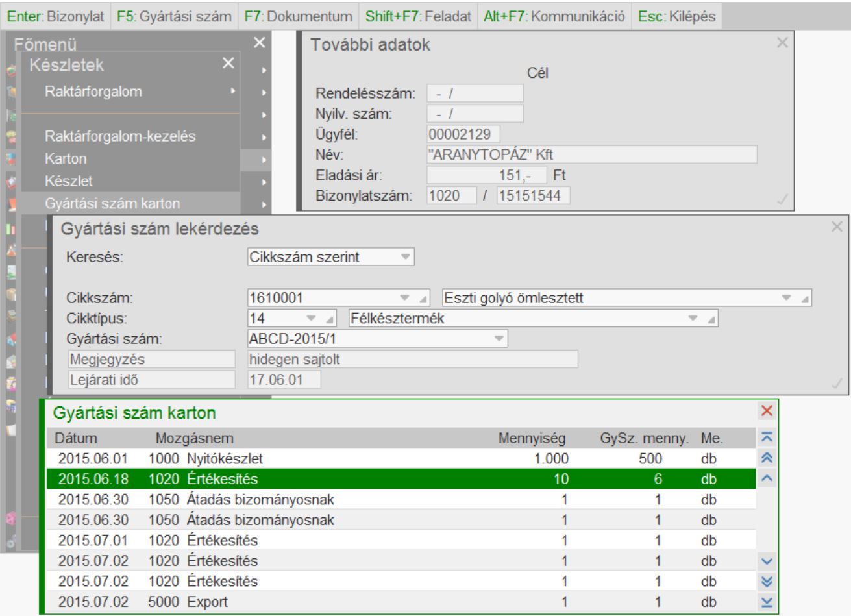Select the 2015.07.02 Export row
Image resolution: width=851 pixels, height=616 pixels.
[402, 602]
